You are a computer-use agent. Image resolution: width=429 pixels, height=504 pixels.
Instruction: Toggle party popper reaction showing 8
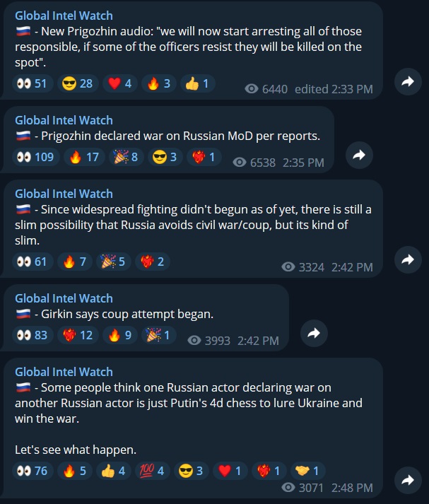(127, 157)
